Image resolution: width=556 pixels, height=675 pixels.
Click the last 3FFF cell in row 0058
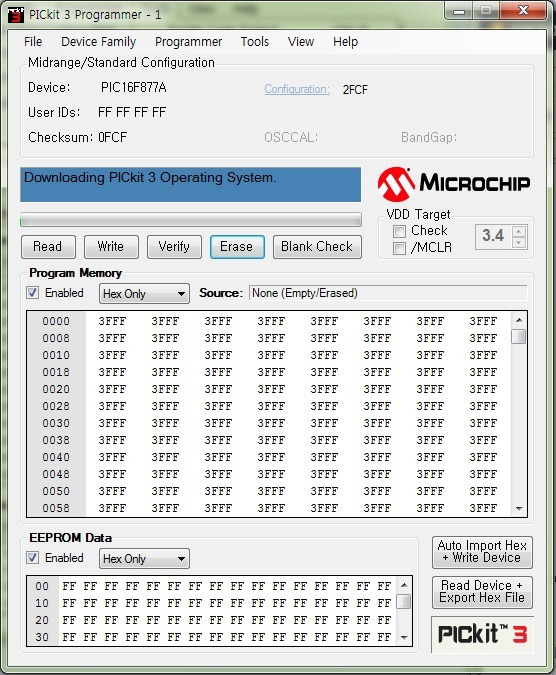[483, 508]
